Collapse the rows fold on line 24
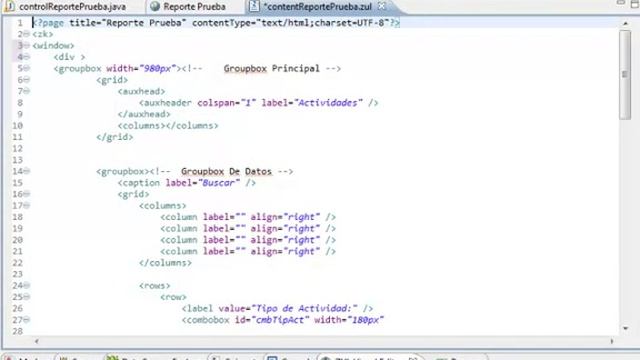The width and height of the screenshot is (640, 360). 27,286
